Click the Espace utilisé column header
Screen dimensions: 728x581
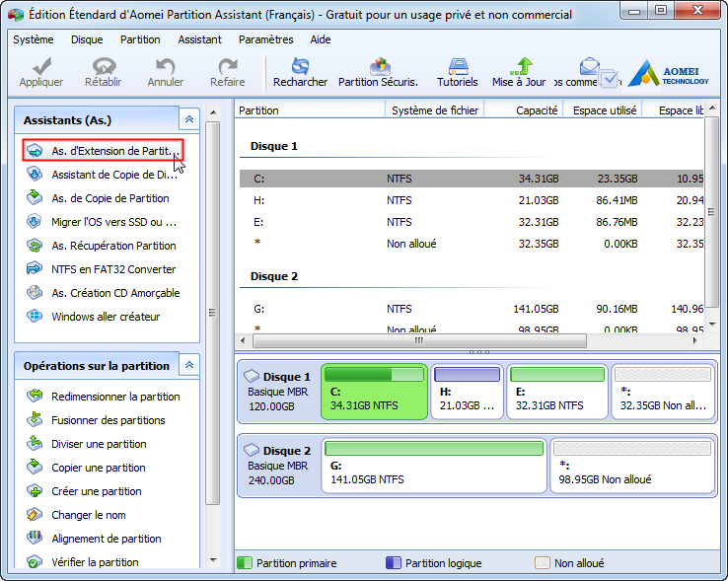(x=603, y=110)
